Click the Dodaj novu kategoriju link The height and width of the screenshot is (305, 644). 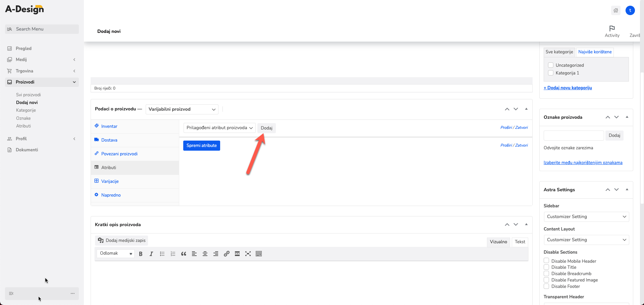point(568,88)
